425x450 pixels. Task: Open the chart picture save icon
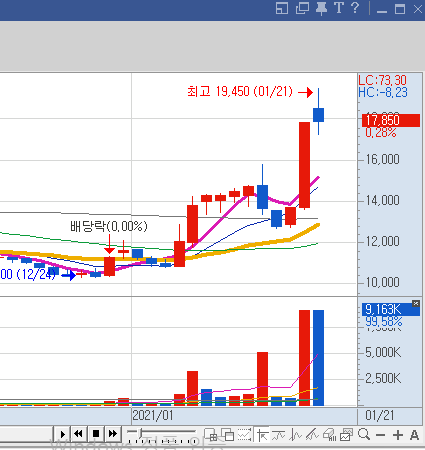[x=346, y=435]
